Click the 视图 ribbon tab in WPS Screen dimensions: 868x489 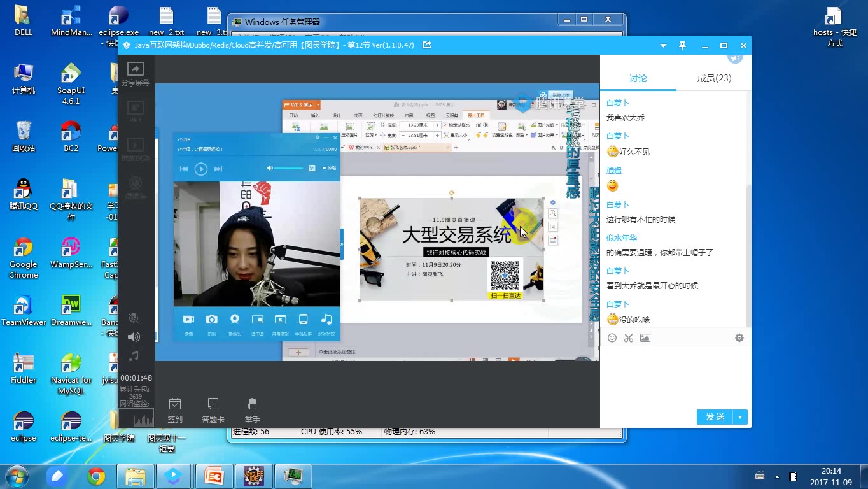(431, 115)
